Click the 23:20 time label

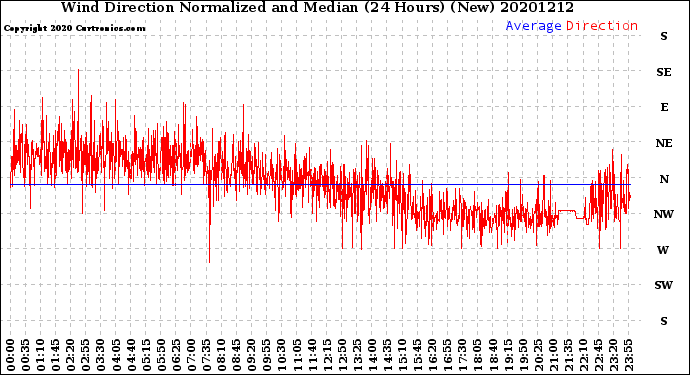point(613,355)
